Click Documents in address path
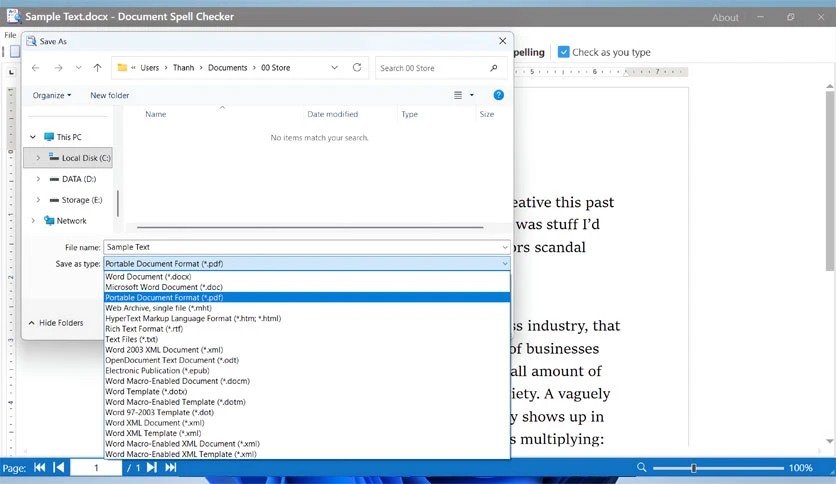 coord(228,68)
